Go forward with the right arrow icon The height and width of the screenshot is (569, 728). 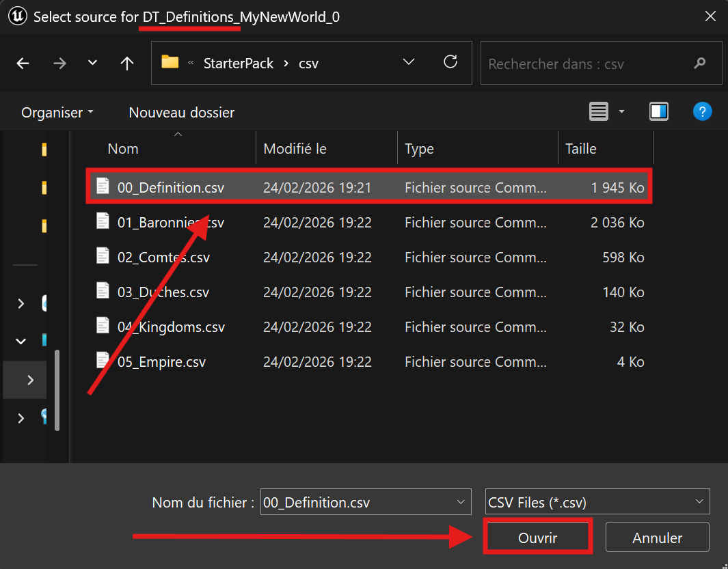tap(59, 63)
